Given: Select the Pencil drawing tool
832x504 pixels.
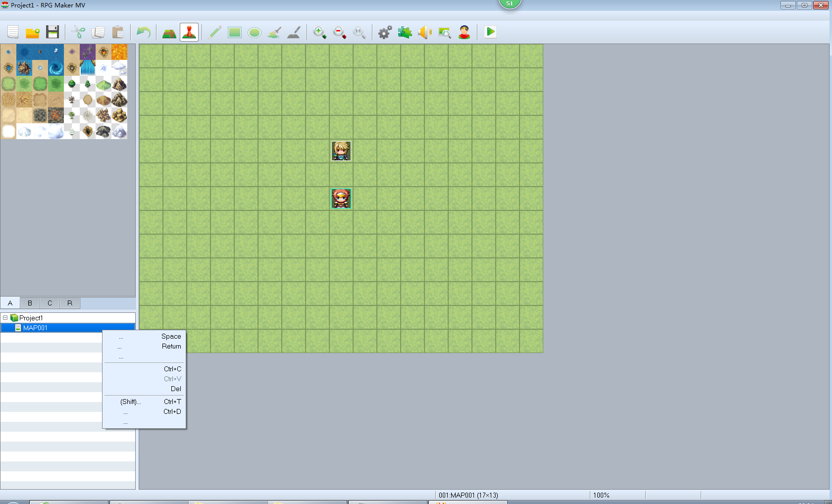Looking at the screenshot, I should point(215,32).
